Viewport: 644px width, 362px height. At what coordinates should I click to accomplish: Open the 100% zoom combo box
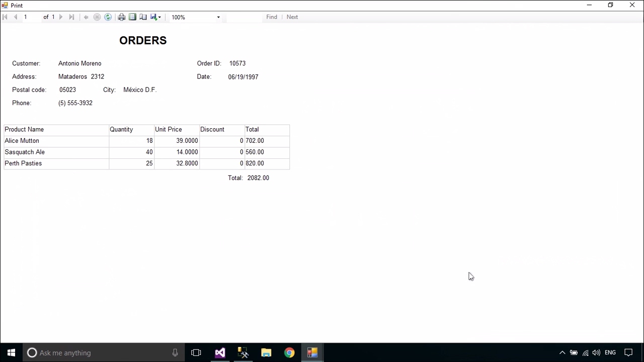[196, 17]
